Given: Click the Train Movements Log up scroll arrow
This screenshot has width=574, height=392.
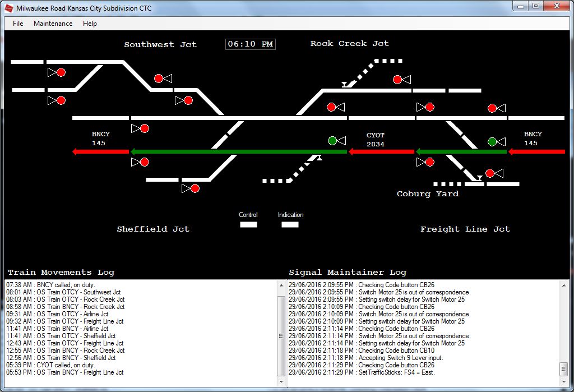Looking at the screenshot, I should click(x=281, y=285).
